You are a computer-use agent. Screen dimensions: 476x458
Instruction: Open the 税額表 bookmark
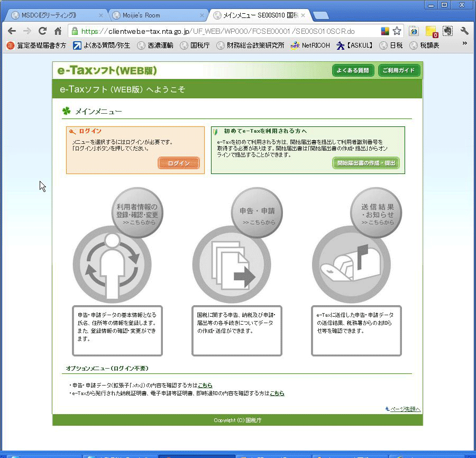(424, 45)
